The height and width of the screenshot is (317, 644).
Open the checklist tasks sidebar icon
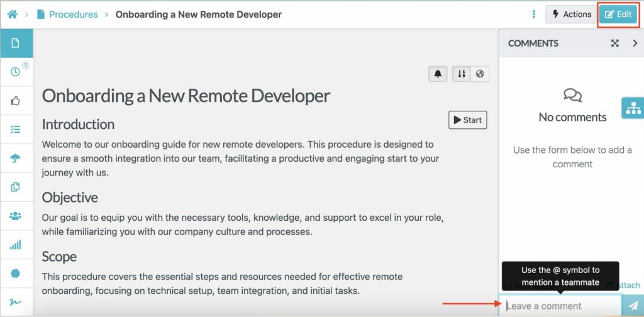pos(16,129)
